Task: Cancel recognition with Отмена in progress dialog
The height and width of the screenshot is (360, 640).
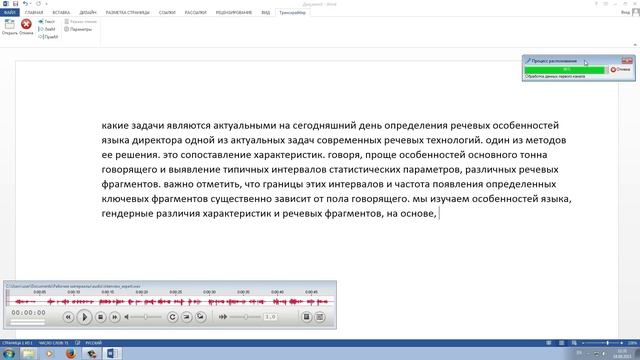Action: [x=620, y=70]
